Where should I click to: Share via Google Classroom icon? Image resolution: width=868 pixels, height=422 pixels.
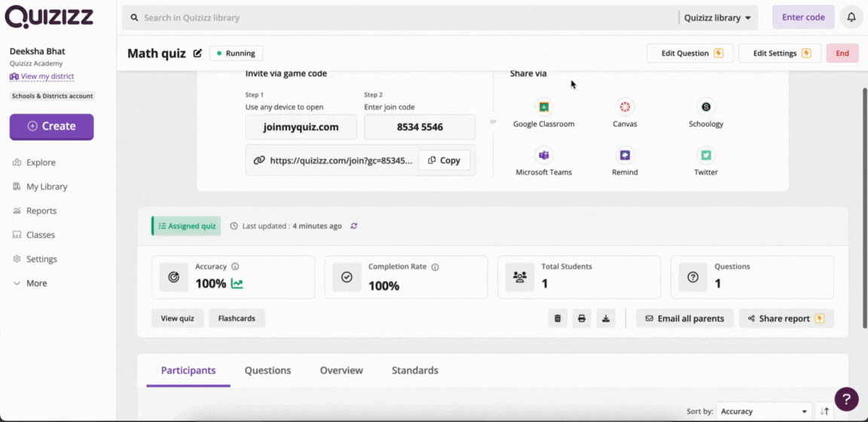click(x=543, y=107)
